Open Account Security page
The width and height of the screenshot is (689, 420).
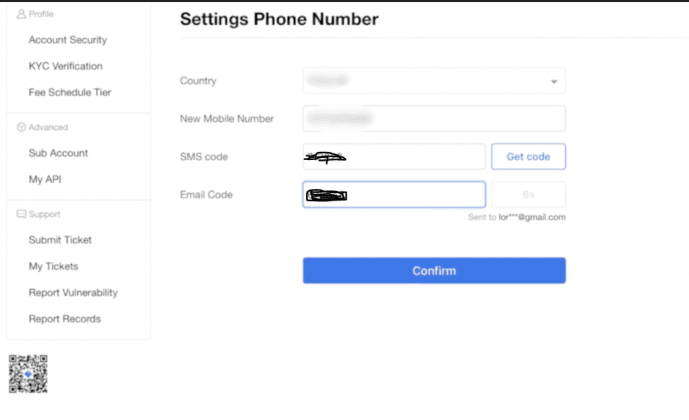(68, 40)
